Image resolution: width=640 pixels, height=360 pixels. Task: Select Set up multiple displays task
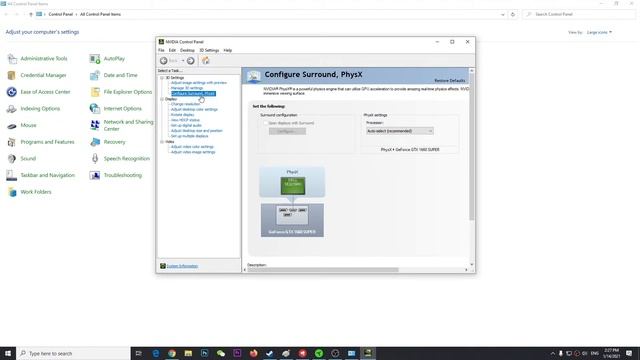[189, 136]
